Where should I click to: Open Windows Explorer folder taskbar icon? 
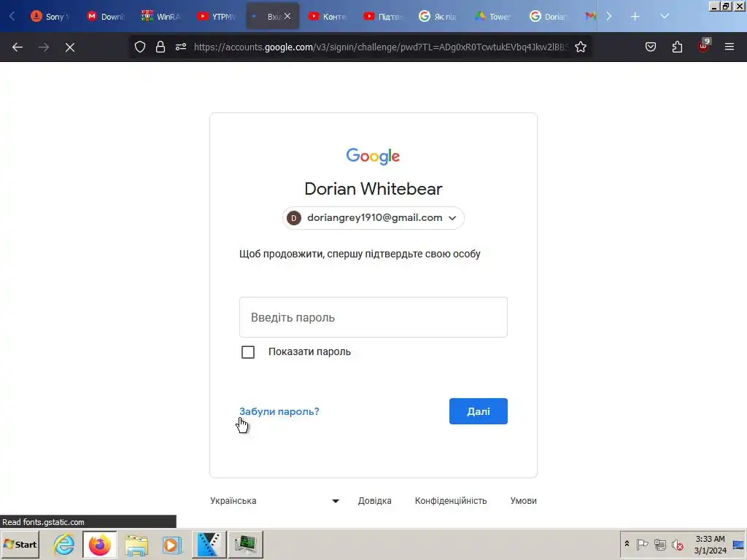click(x=136, y=544)
